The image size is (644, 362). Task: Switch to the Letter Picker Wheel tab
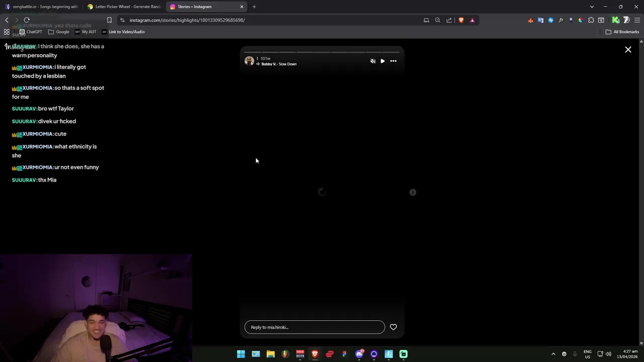124,7
